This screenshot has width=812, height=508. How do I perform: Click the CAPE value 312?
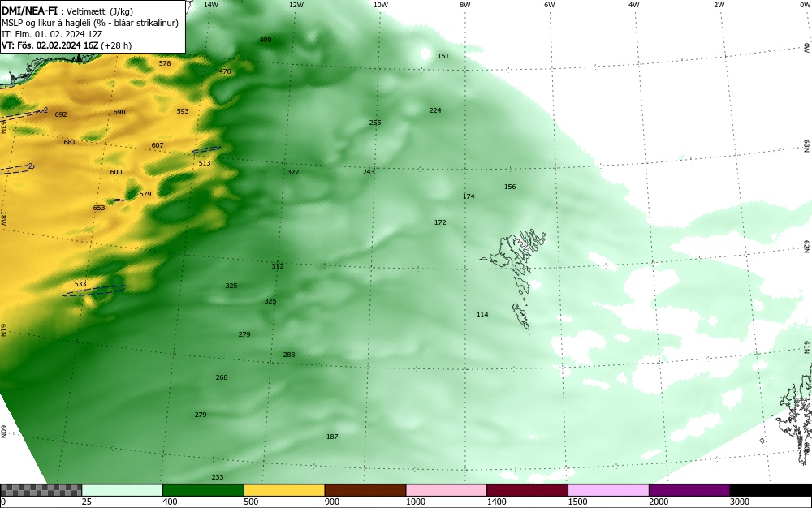(278, 266)
